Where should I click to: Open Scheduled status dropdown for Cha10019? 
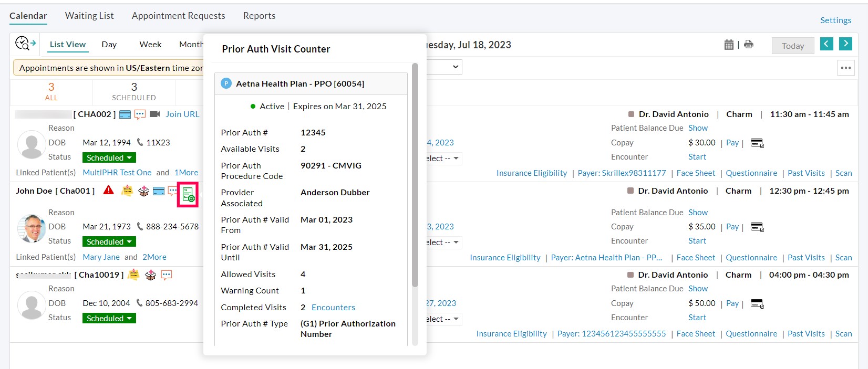[109, 318]
